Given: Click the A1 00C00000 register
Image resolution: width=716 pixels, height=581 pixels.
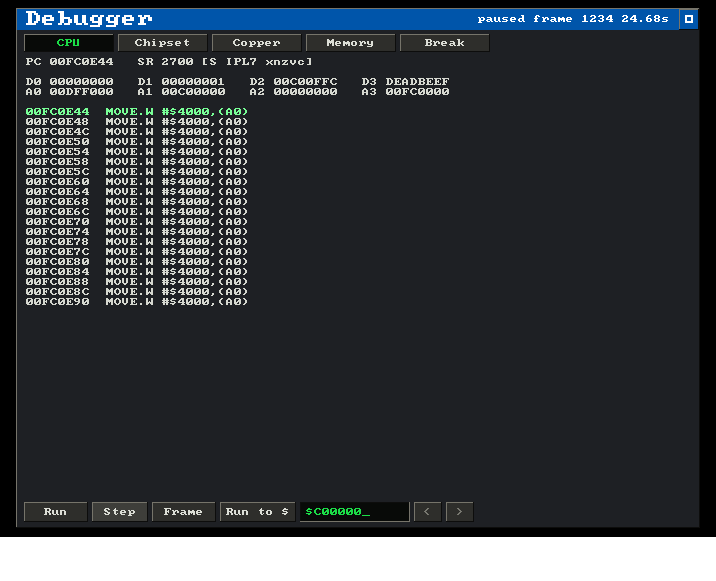Looking at the screenshot, I should [181, 92].
